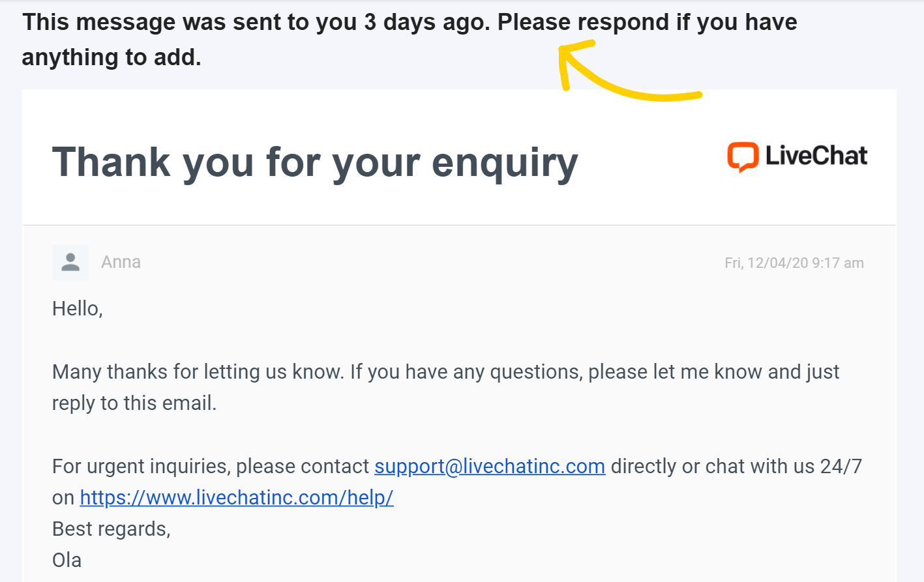924x582 pixels.
Task: Click the divider line under the heading
Action: click(459, 226)
